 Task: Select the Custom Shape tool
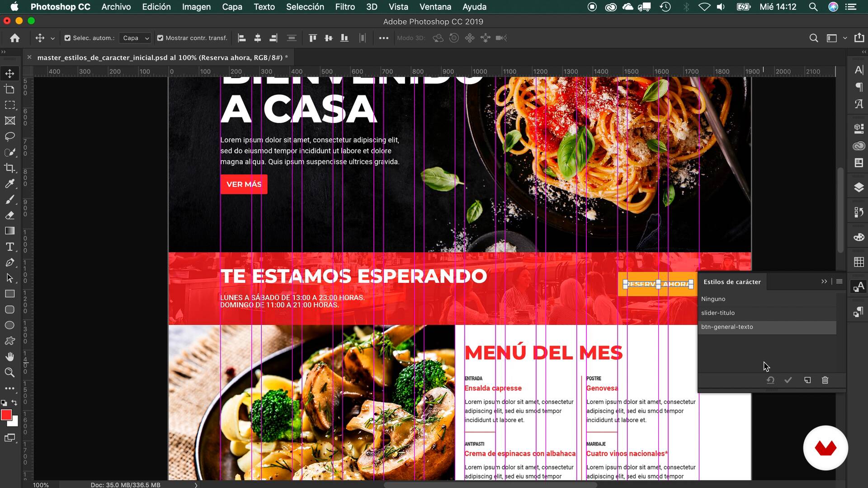pos(9,341)
